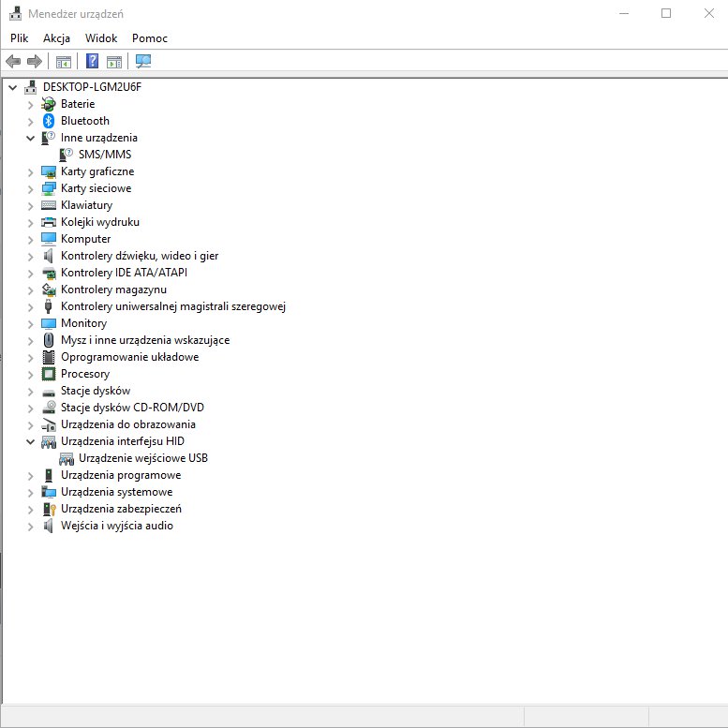Expand the Karty graficzne category

30,171
